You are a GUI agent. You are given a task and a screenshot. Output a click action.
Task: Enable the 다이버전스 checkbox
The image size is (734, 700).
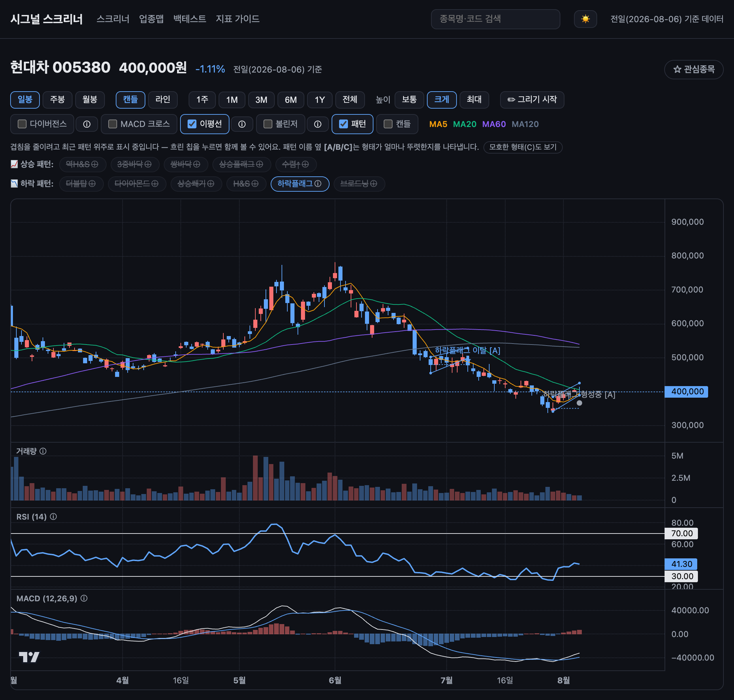[x=22, y=124]
